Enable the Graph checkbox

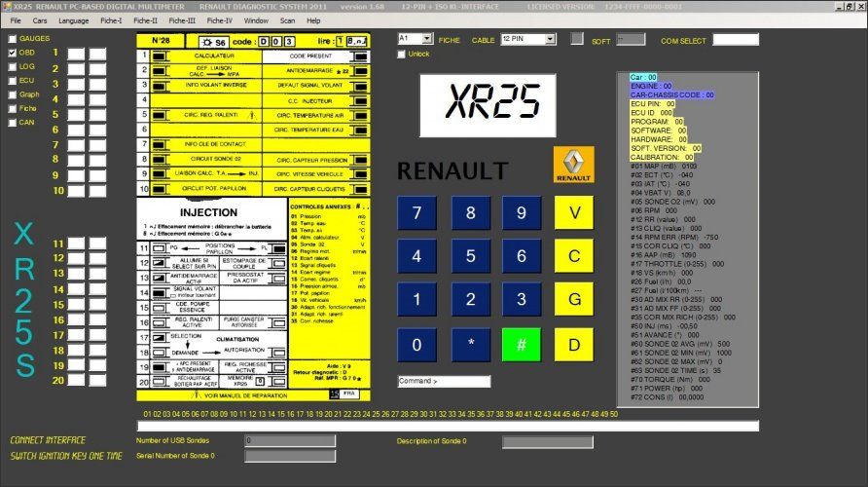pyautogui.click(x=13, y=94)
